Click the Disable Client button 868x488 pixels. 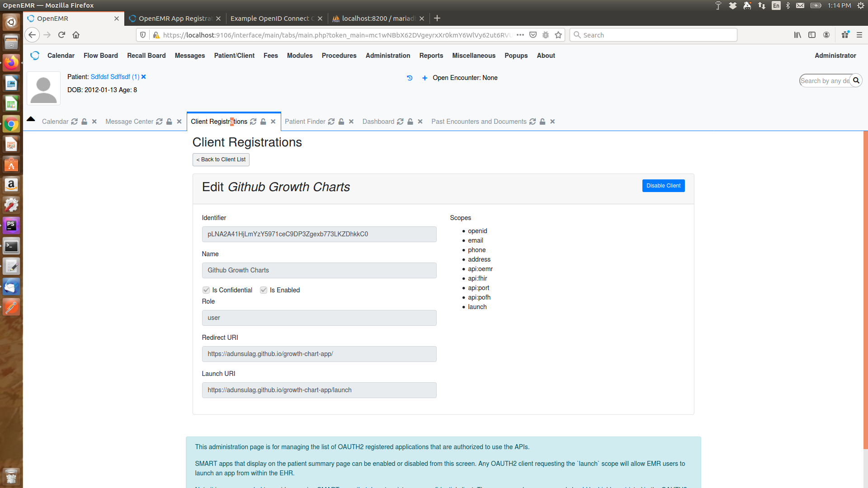(663, 186)
